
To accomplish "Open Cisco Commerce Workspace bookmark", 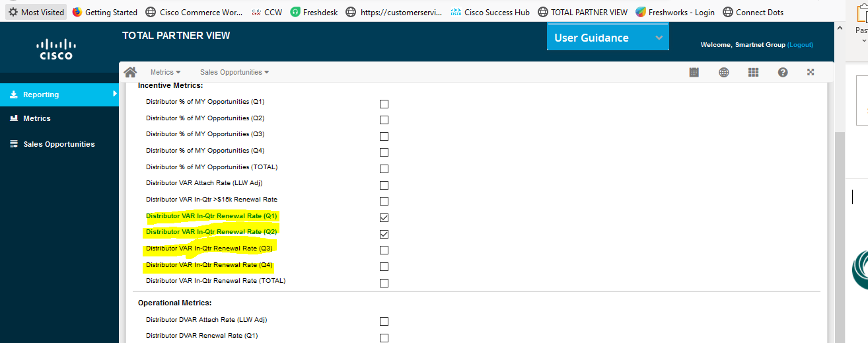I will click(x=194, y=12).
